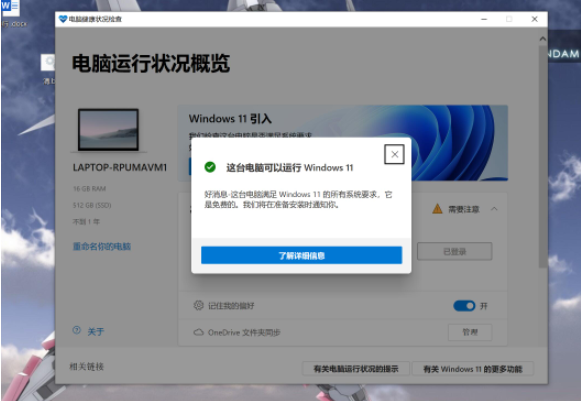
Task: Click the question mark icon beside 关于
Action: click(77, 330)
